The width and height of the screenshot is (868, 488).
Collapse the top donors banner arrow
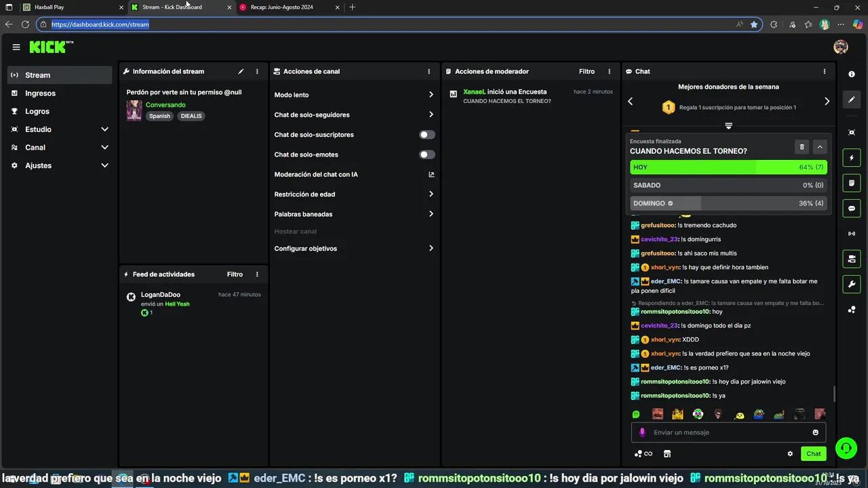[728, 126]
